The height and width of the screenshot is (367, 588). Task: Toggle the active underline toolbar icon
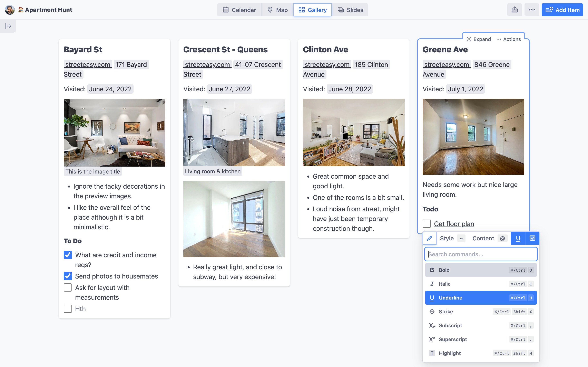point(518,238)
